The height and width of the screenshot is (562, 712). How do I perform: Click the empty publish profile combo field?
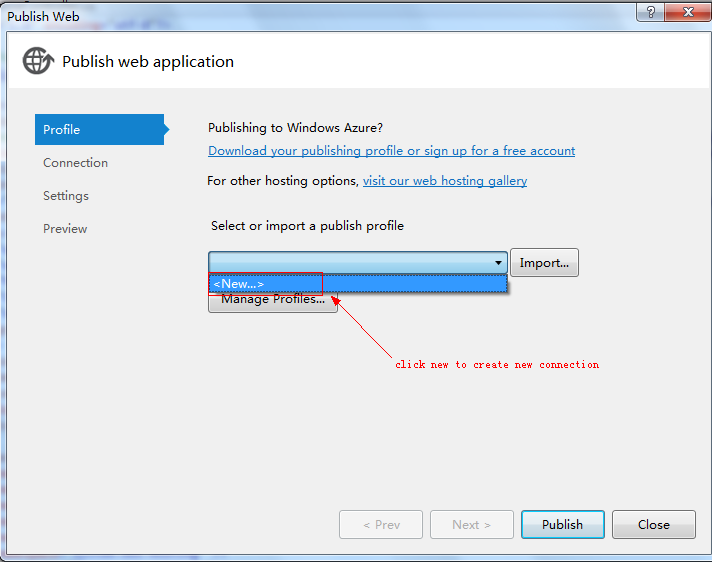[348, 263]
